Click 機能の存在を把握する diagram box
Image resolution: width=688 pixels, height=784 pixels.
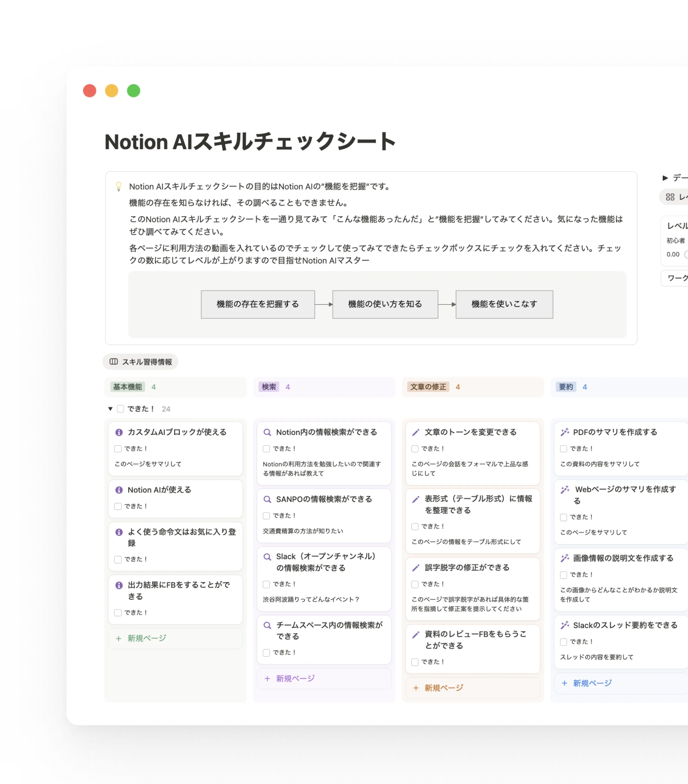258,304
